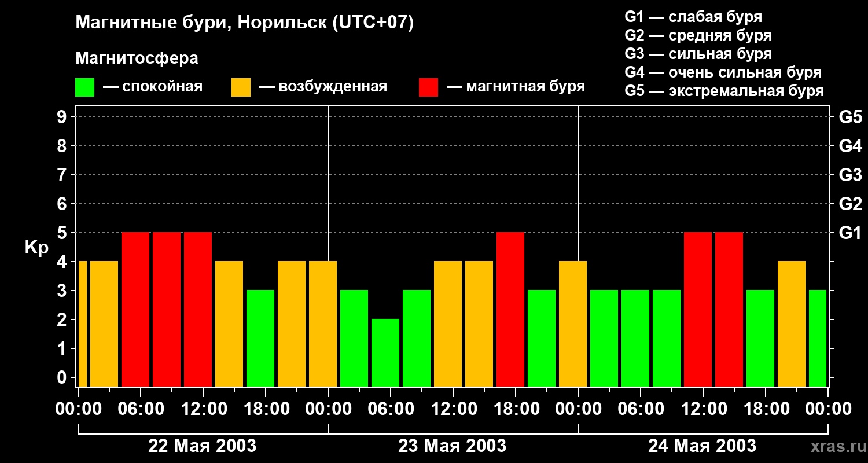Click the G1 label on the right axis
Viewport: 868px width, 463px height.
coord(850,233)
